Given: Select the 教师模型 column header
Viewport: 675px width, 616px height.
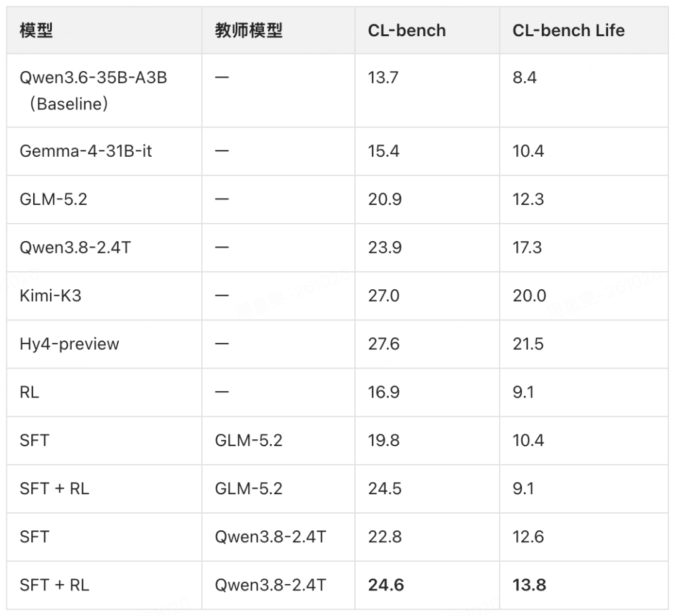Looking at the screenshot, I should 278,30.
